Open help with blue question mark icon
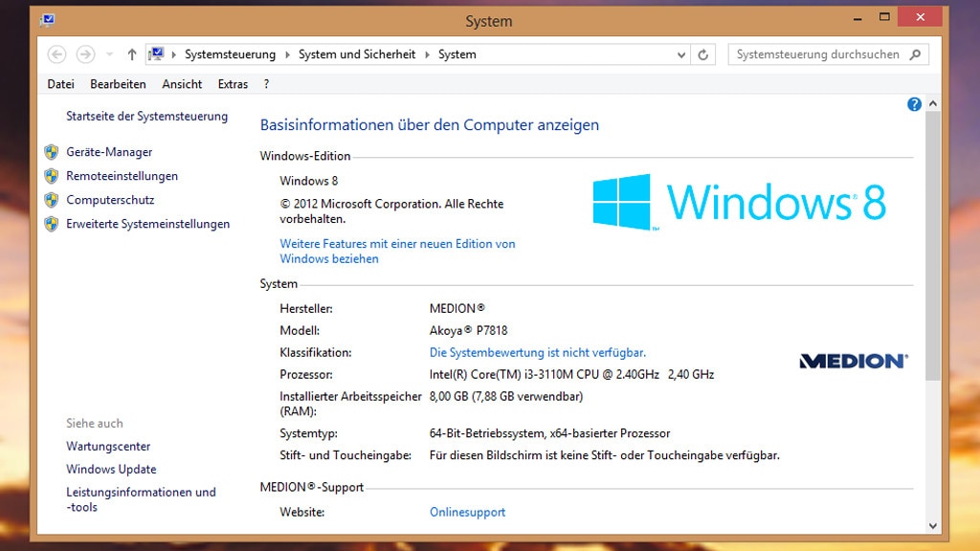The image size is (980, 551). coord(914,104)
